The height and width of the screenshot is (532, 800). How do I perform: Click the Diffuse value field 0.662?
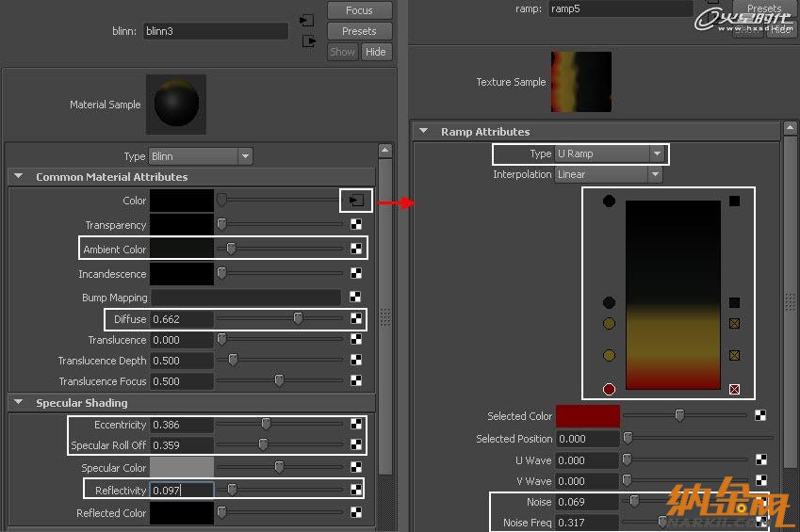tap(182, 319)
